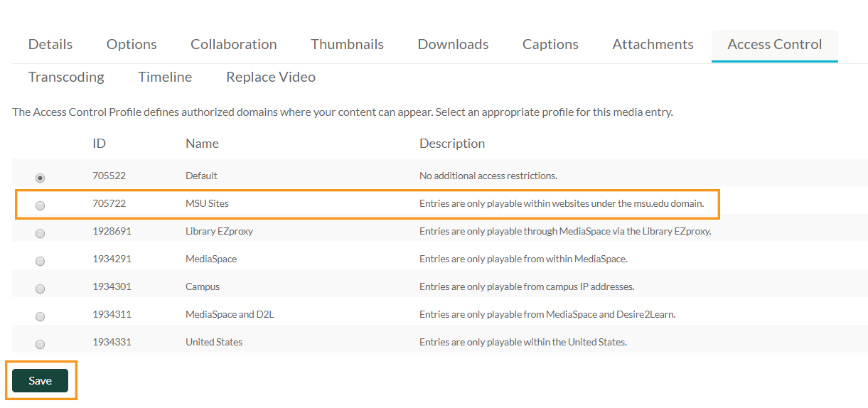
Task: Select the MSU Sites radio button
Action: coord(41,205)
